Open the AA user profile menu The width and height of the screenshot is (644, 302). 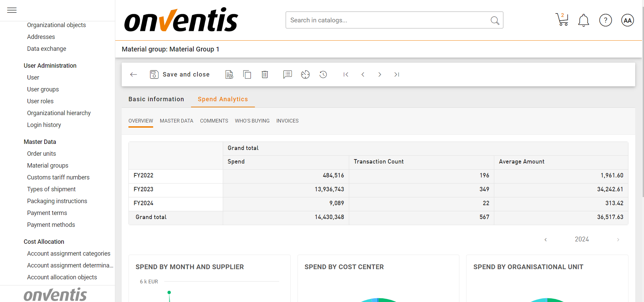627,20
